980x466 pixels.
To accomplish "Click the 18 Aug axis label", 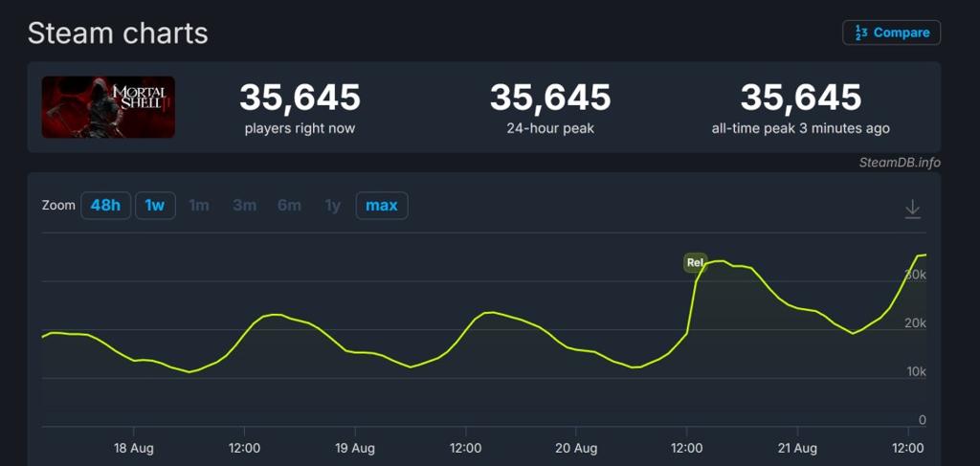I will (x=134, y=449).
